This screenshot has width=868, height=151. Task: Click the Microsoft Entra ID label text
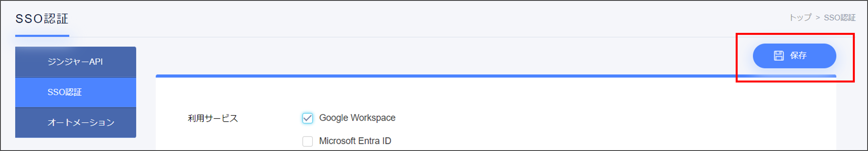tap(355, 141)
